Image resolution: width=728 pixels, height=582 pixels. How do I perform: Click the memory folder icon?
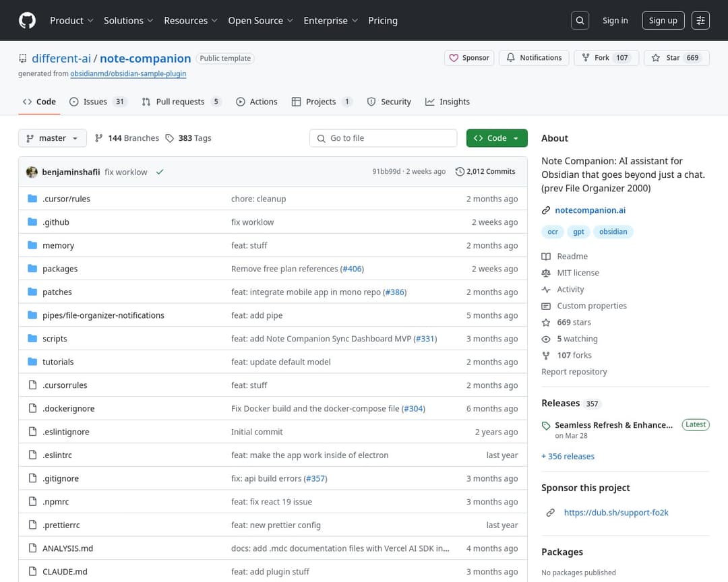(32, 245)
